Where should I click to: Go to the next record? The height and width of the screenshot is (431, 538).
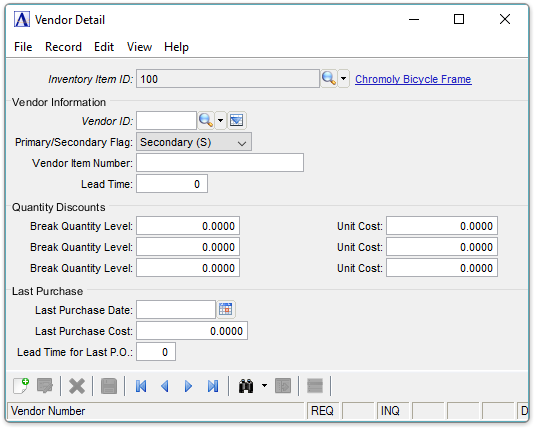point(188,386)
